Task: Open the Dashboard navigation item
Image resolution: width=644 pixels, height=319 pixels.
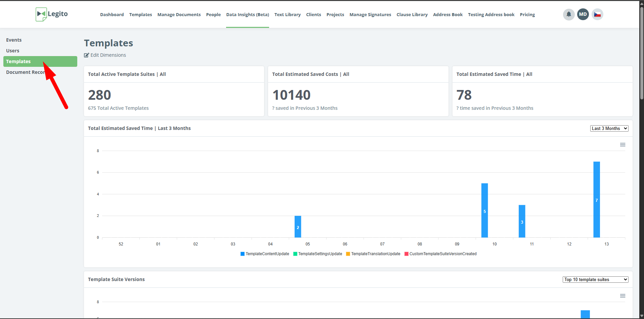Action: tap(112, 14)
